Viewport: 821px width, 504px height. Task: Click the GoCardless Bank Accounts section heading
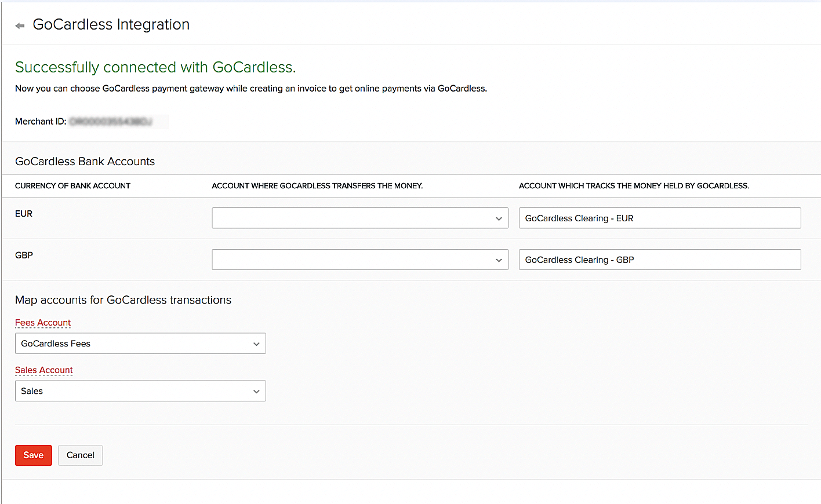[85, 162]
